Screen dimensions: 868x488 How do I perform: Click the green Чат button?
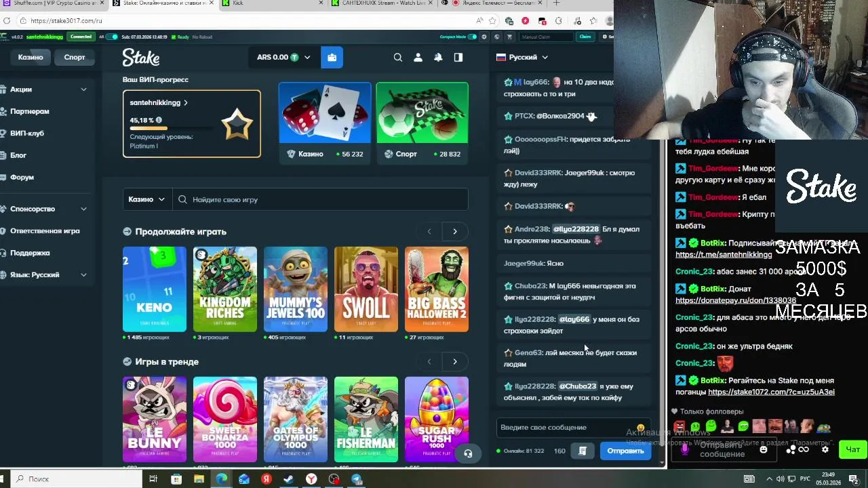click(852, 449)
